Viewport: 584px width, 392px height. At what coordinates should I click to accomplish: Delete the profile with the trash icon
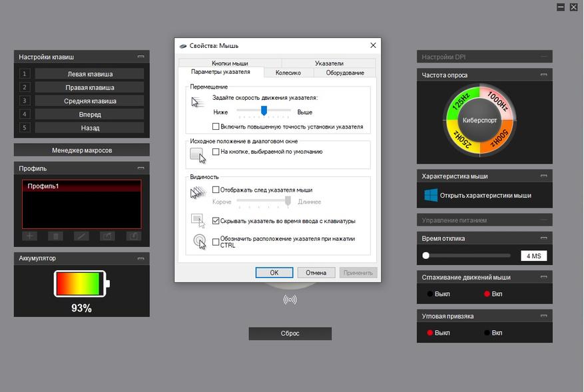[x=55, y=236]
